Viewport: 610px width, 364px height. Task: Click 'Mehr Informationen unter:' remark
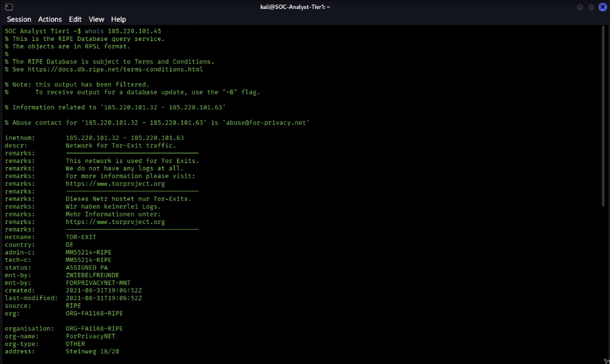(113, 214)
